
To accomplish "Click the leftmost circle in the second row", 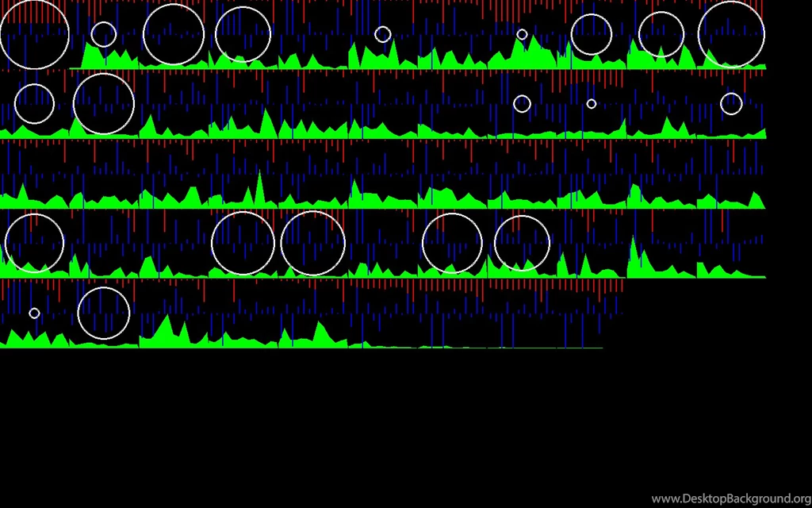I will pos(34,104).
